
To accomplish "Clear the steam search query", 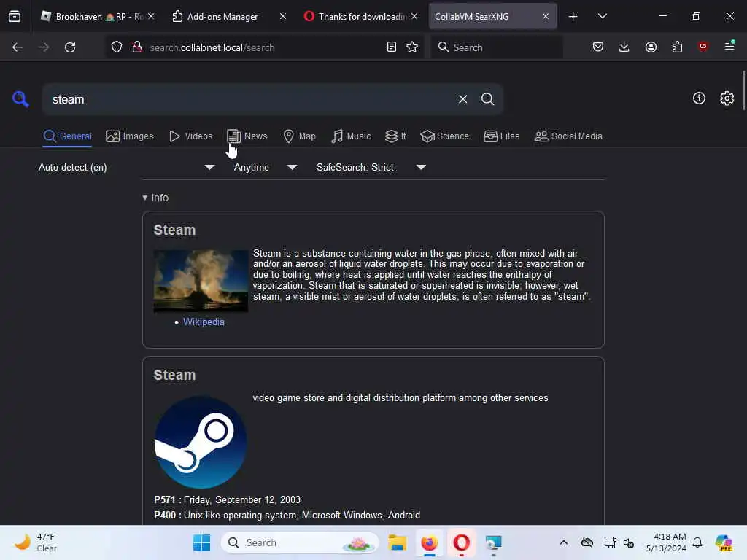I will pyautogui.click(x=462, y=99).
